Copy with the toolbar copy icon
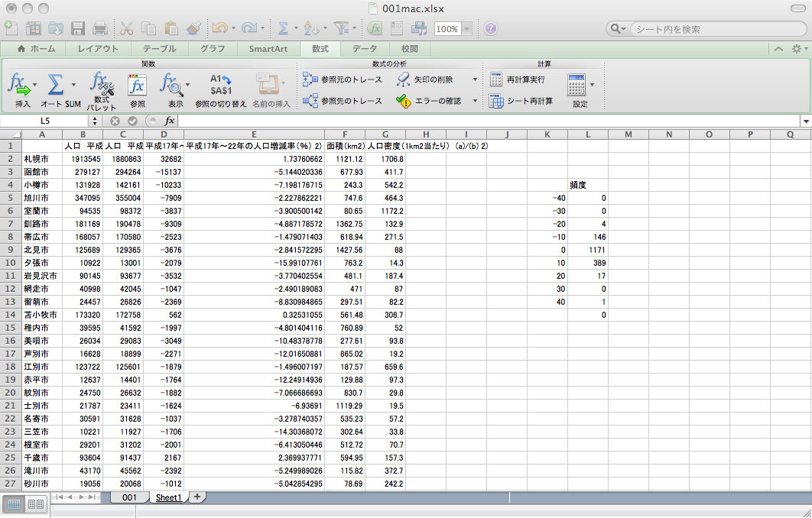The width and height of the screenshot is (812, 518). (148, 28)
